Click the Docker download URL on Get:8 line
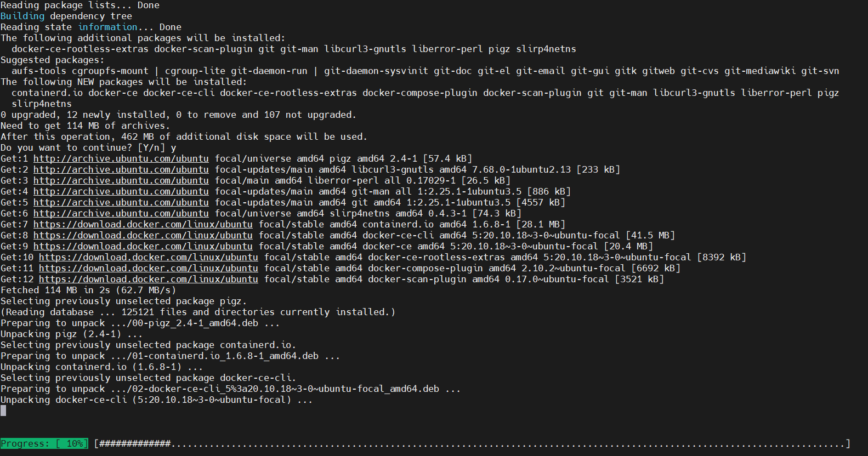Image resolution: width=868 pixels, height=456 pixels. pos(143,236)
